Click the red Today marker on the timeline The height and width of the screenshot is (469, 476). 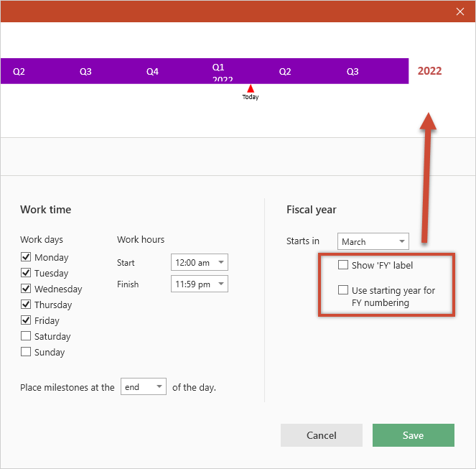250,89
